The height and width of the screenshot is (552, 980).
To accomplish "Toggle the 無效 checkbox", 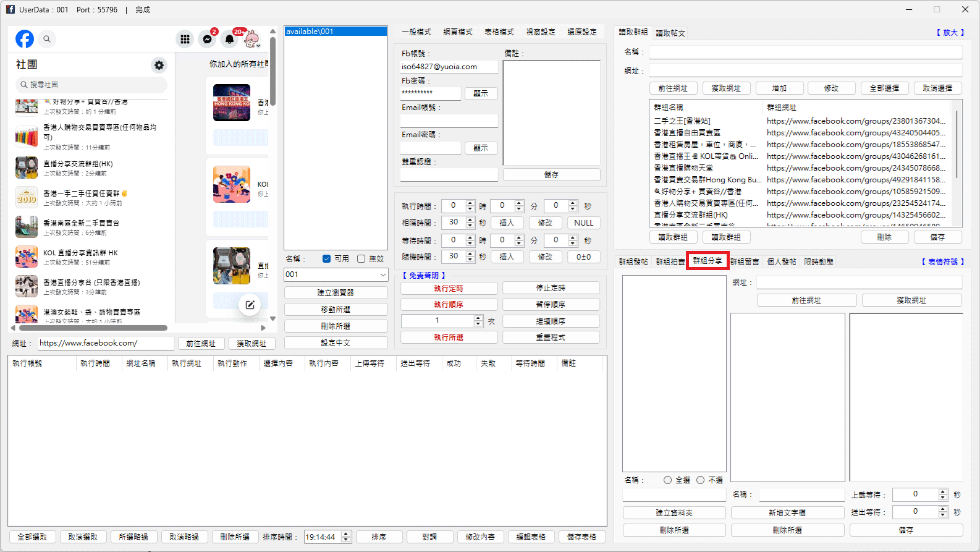I will pyautogui.click(x=361, y=259).
